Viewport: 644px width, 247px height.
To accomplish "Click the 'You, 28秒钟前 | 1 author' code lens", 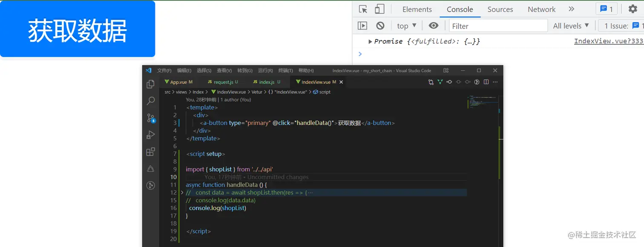I will click(218, 99).
